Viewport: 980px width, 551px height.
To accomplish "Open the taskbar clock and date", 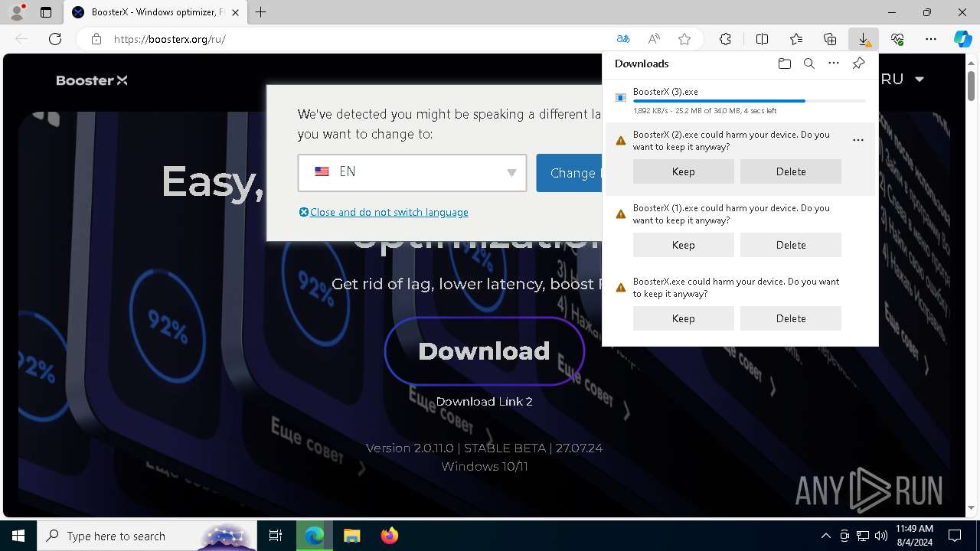I will pos(914,536).
